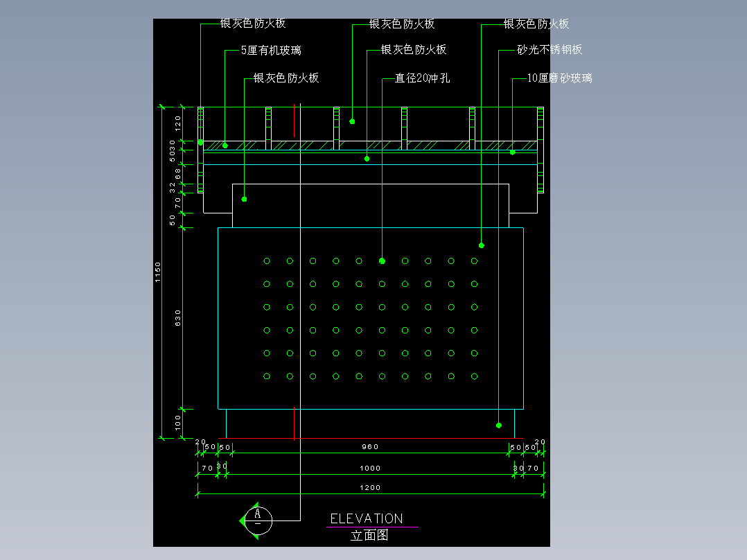Select the ELEVATION title text
Viewport: 747px width, 560px height.
pyautogui.click(x=367, y=518)
